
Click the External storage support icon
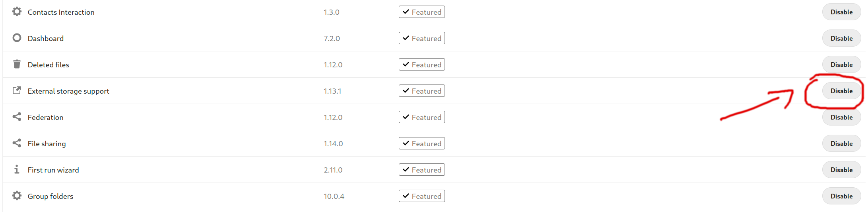pyautogui.click(x=17, y=90)
